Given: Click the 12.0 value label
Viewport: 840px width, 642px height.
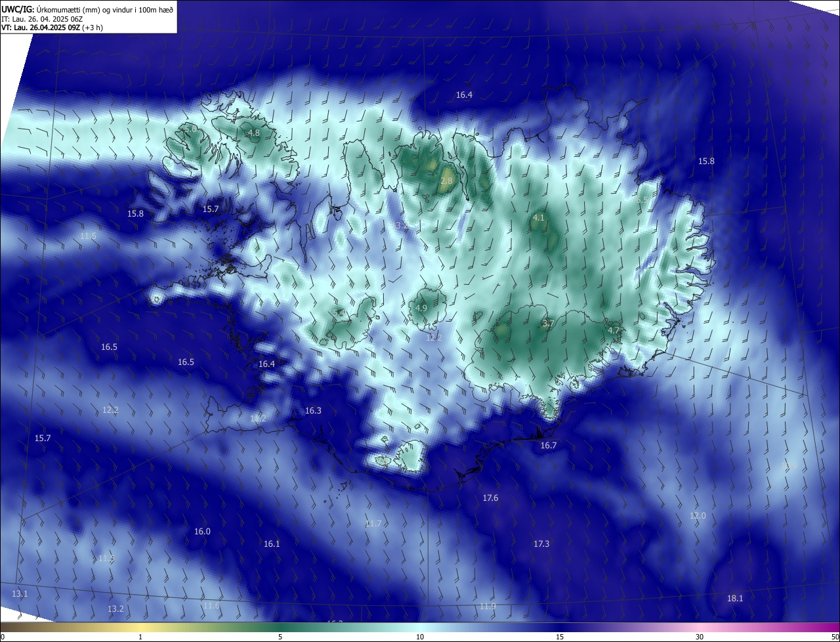Looking at the screenshot, I should click(698, 515).
